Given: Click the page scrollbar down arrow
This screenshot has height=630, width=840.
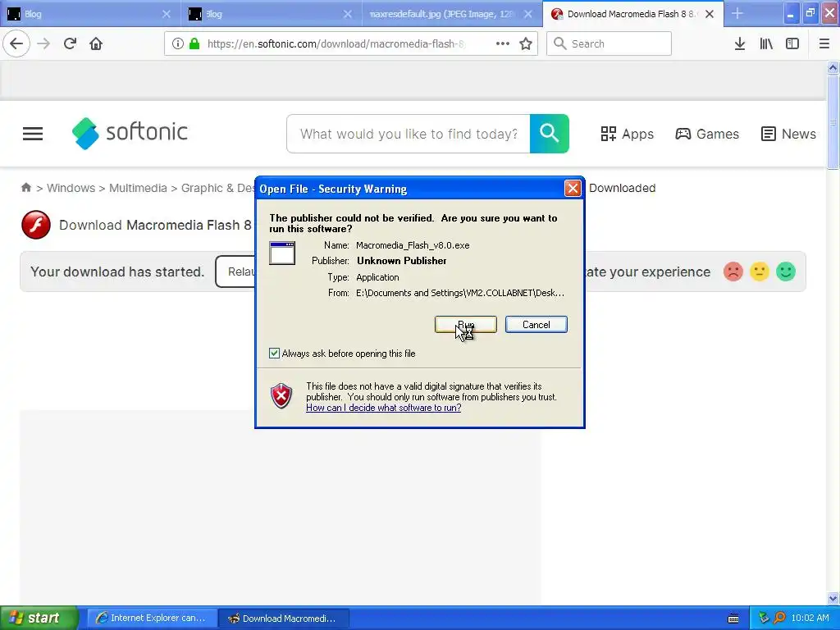Looking at the screenshot, I should click(833, 598).
